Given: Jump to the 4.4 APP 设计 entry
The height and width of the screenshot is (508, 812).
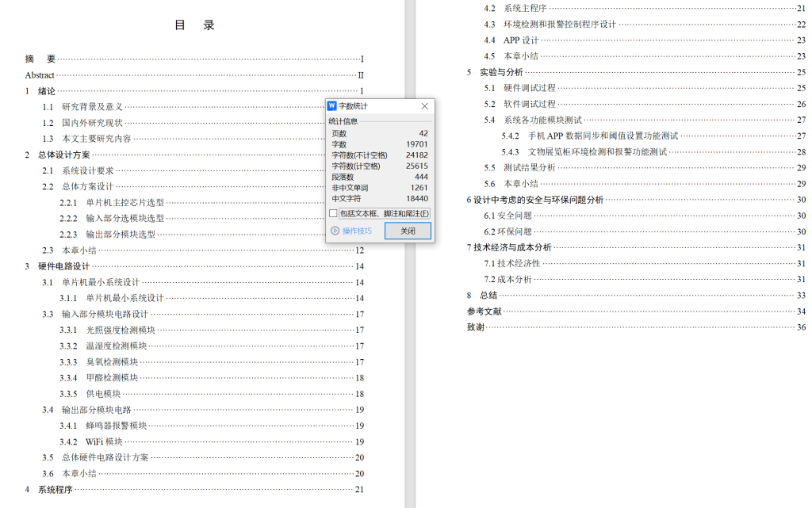Looking at the screenshot, I should click(521, 40).
